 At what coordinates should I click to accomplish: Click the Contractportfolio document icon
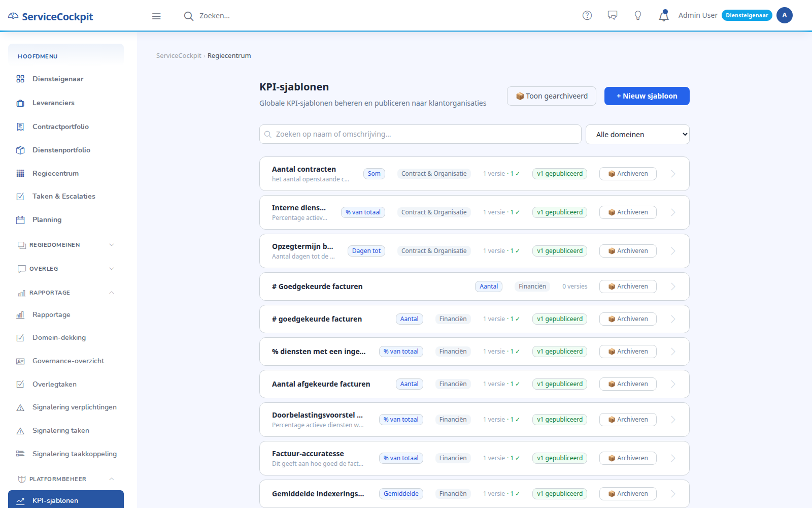click(x=20, y=126)
